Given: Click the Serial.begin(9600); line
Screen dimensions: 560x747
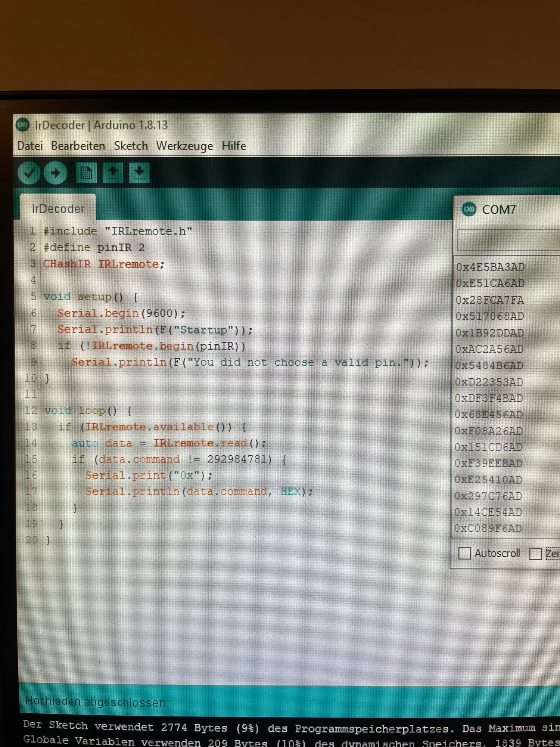Looking at the screenshot, I should (121, 313).
